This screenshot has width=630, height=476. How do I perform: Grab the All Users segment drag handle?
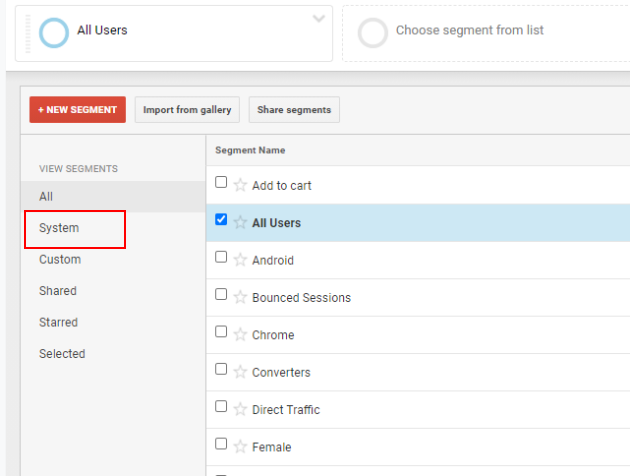click(x=28, y=34)
